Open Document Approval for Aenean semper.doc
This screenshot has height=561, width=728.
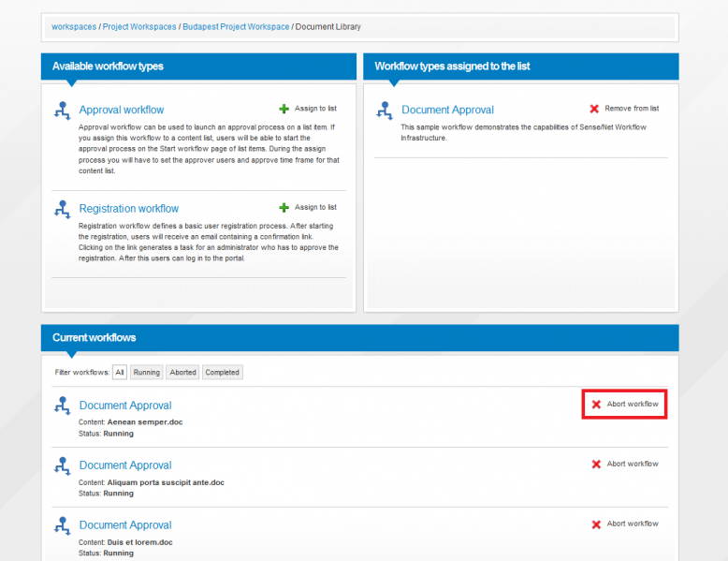pyautogui.click(x=125, y=406)
